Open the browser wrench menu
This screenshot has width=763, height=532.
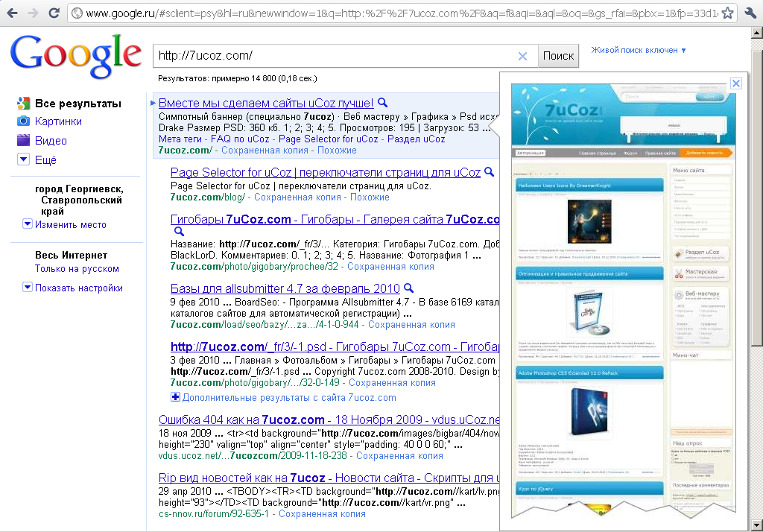point(750,13)
